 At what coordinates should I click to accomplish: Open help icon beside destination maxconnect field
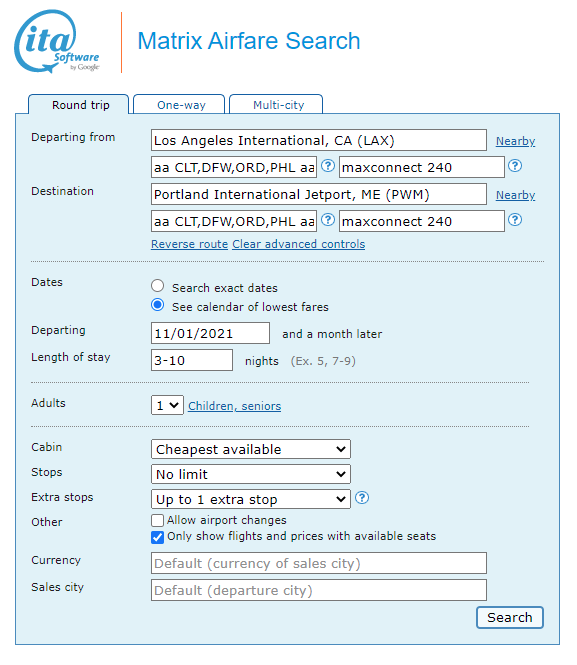point(515,220)
